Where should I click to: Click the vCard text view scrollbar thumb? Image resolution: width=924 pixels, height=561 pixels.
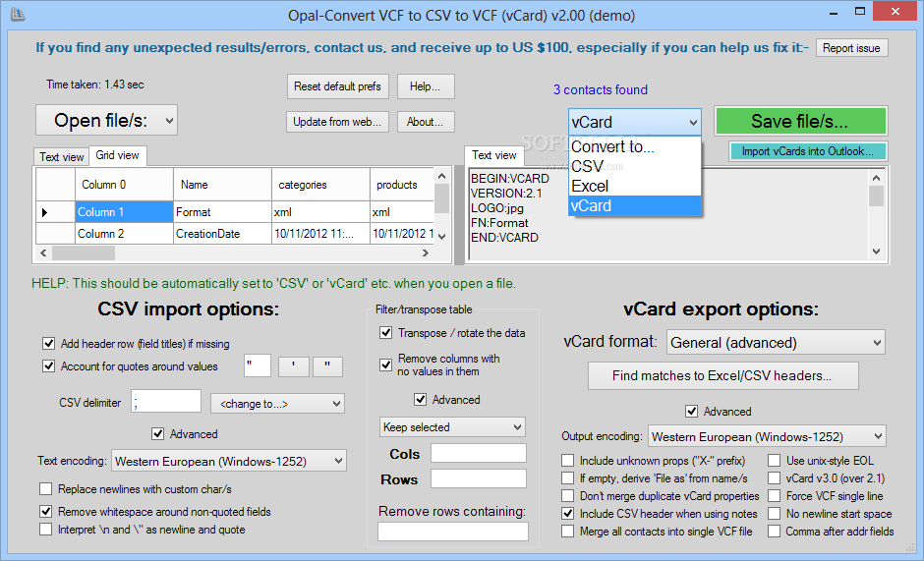coord(876,196)
